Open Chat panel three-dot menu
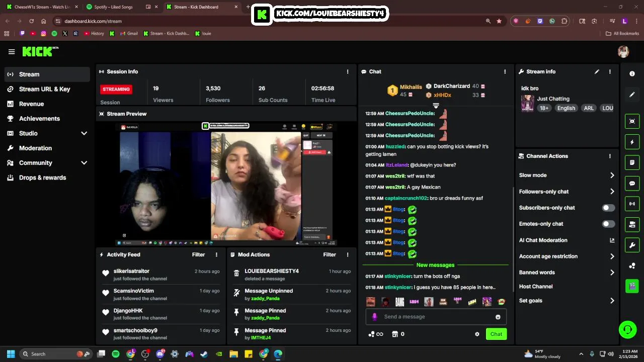The image size is (644, 362). pos(505,71)
